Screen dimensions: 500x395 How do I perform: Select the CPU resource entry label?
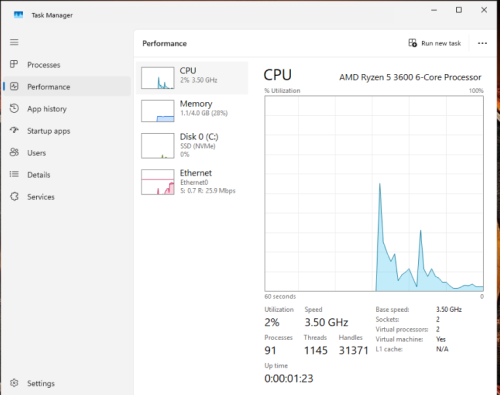[x=188, y=71]
